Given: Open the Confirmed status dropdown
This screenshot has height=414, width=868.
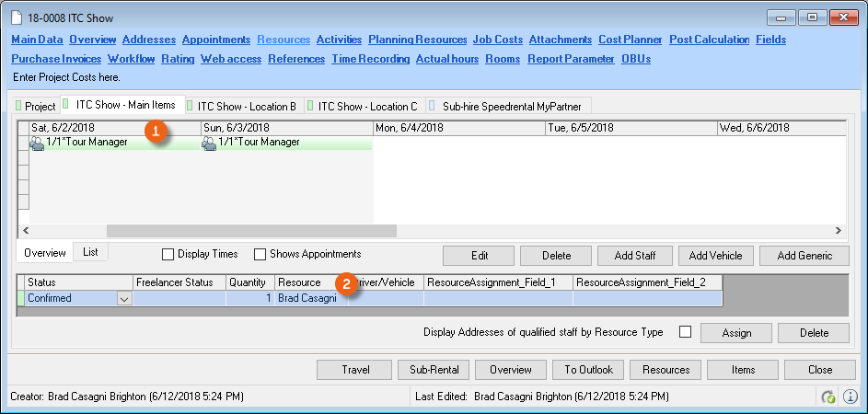Looking at the screenshot, I should (123, 298).
